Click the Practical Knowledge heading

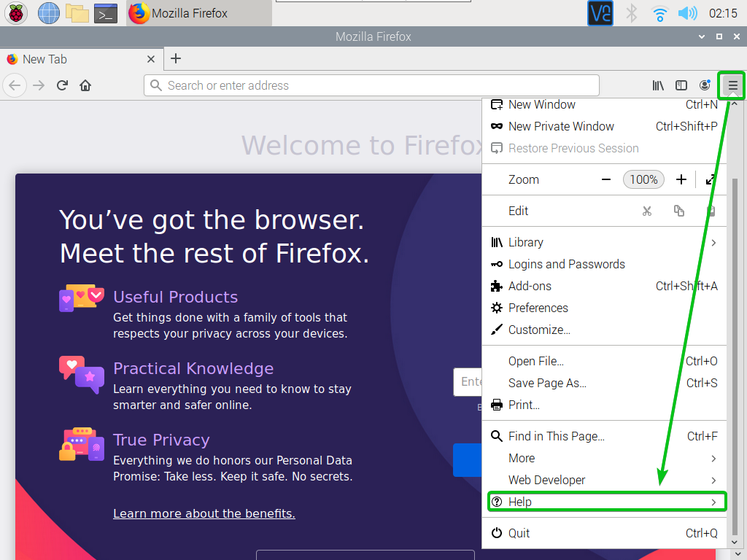193,368
